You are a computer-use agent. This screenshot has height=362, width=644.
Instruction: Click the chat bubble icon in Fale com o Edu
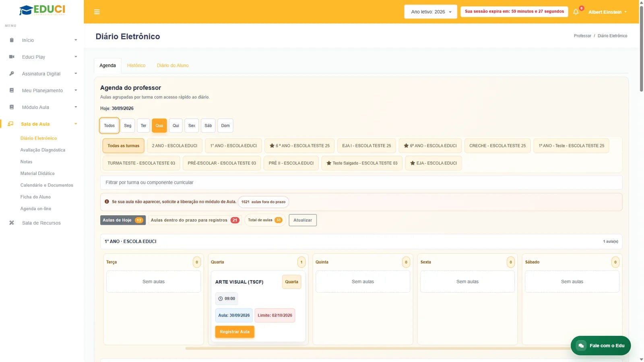(581, 346)
